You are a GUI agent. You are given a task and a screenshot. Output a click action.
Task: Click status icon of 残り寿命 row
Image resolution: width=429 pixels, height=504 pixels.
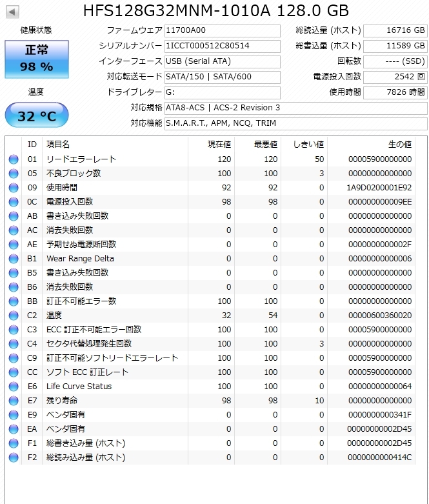(x=14, y=401)
